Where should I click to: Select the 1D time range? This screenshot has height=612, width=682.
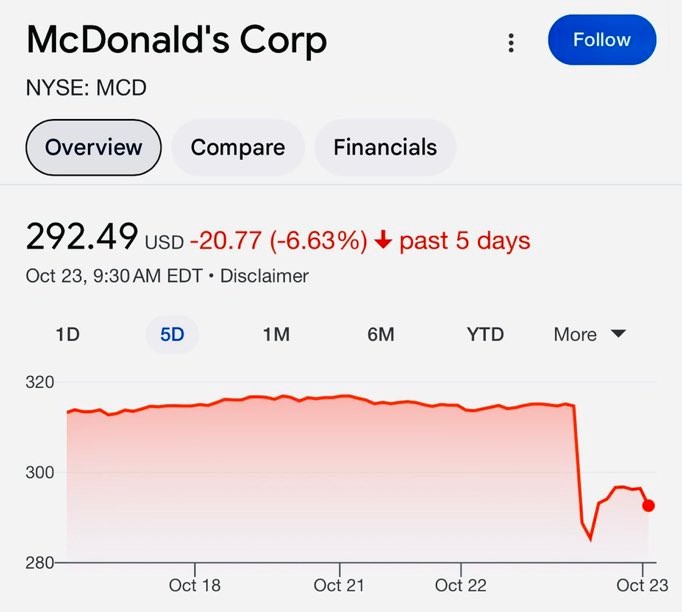coord(68,334)
